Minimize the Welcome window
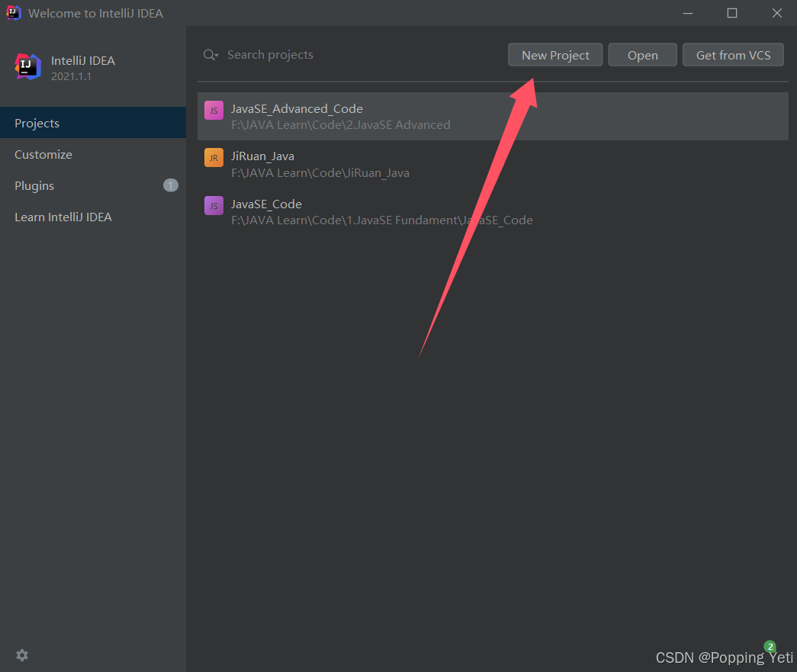 688,13
